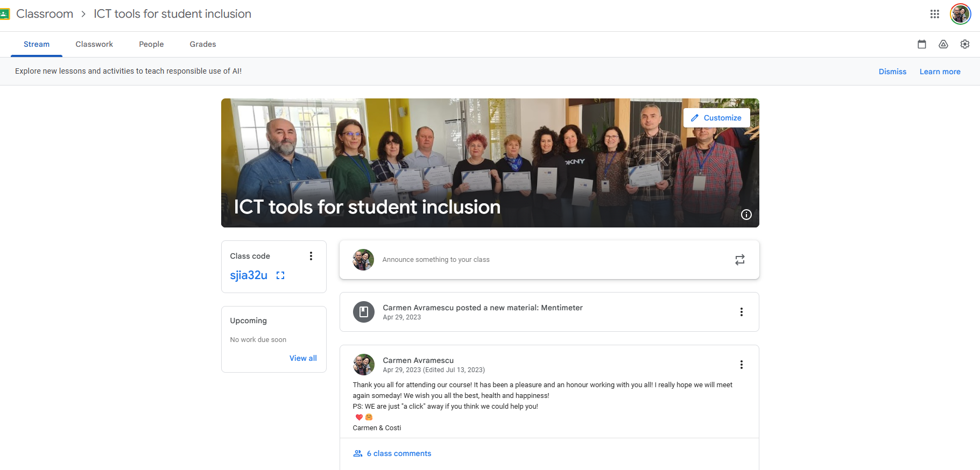Expand the 6 class comments
The image size is (980, 470).
coord(399,453)
